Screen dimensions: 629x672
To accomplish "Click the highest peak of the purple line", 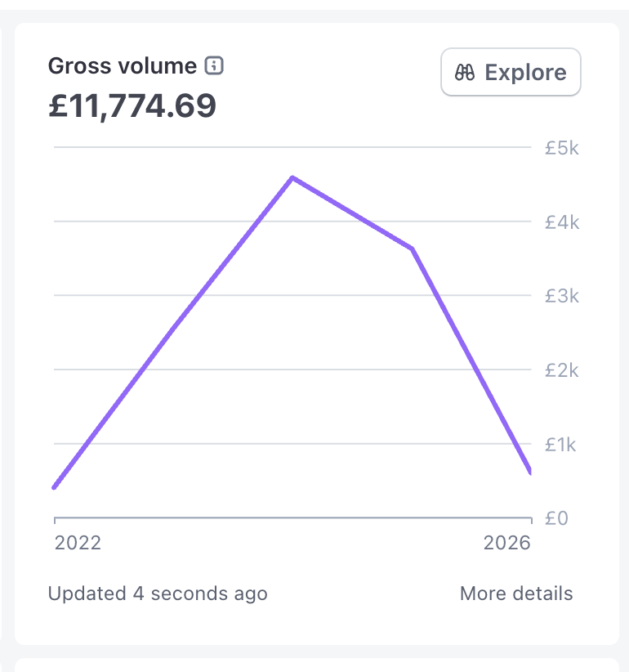I will point(292,177).
